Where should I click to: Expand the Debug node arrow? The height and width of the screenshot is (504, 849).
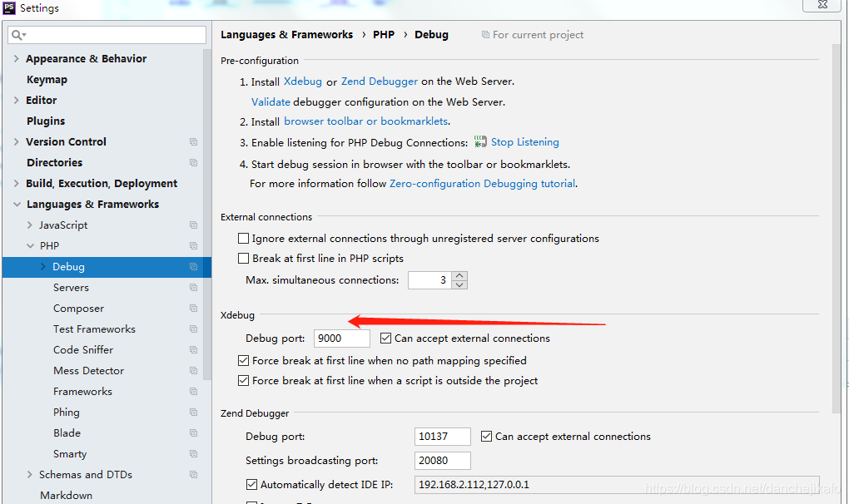pyautogui.click(x=42, y=267)
